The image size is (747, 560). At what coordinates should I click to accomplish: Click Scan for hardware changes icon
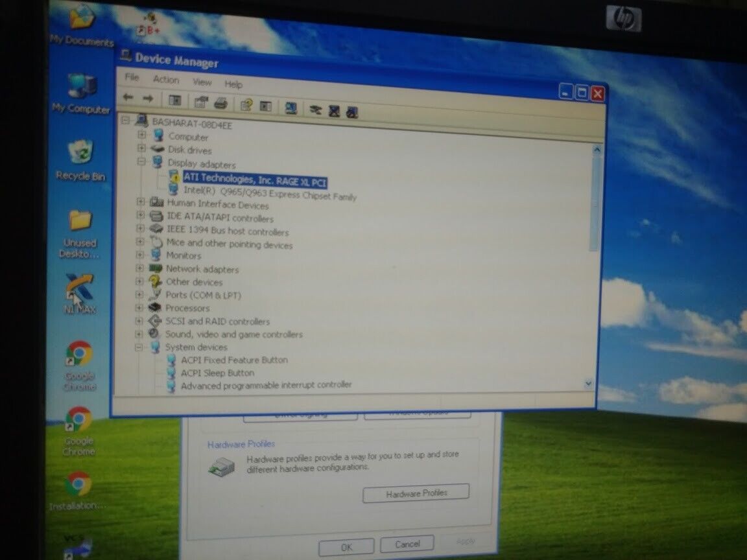point(290,108)
